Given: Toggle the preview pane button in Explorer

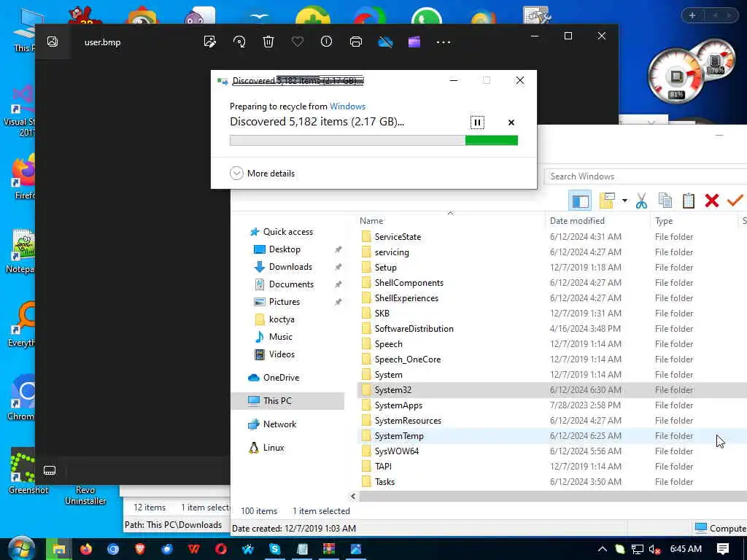Looking at the screenshot, I should click(x=580, y=201).
